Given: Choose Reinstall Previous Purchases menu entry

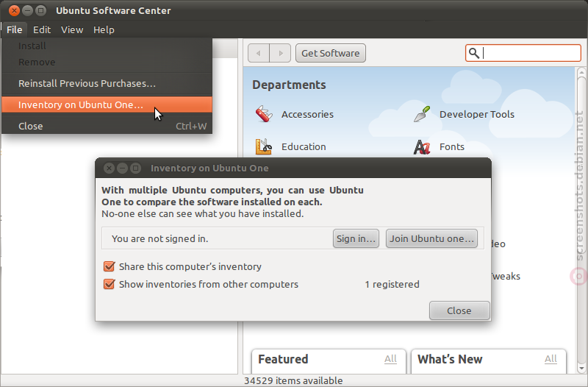Looking at the screenshot, I should 107,83.
